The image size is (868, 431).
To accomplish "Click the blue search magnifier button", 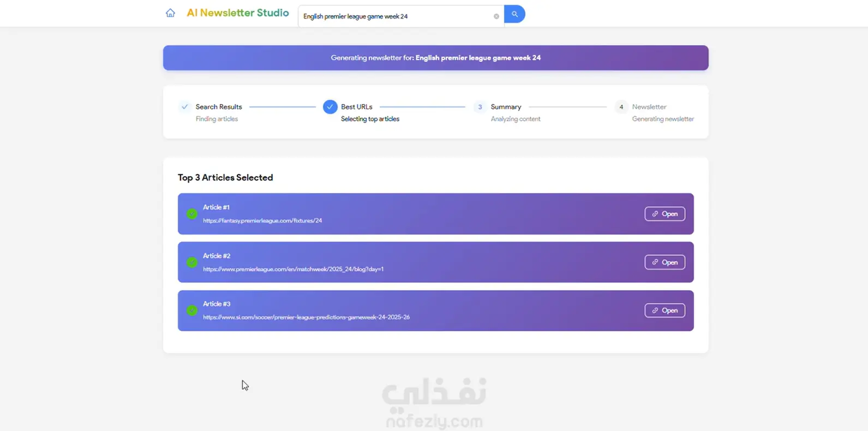I will (x=514, y=14).
